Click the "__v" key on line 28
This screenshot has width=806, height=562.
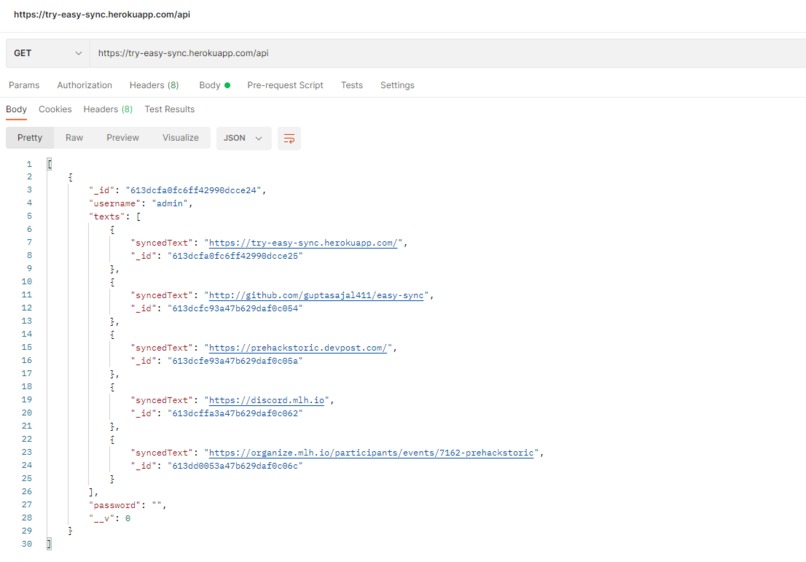click(101, 518)
